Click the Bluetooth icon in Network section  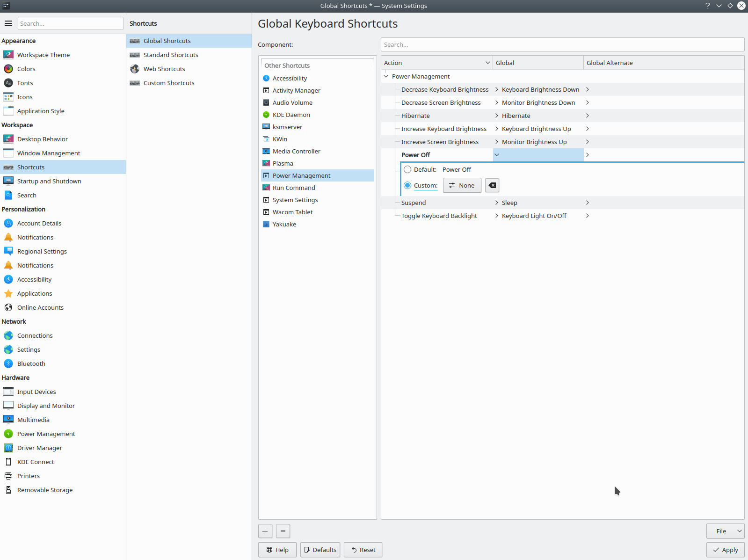coord(8,364)
